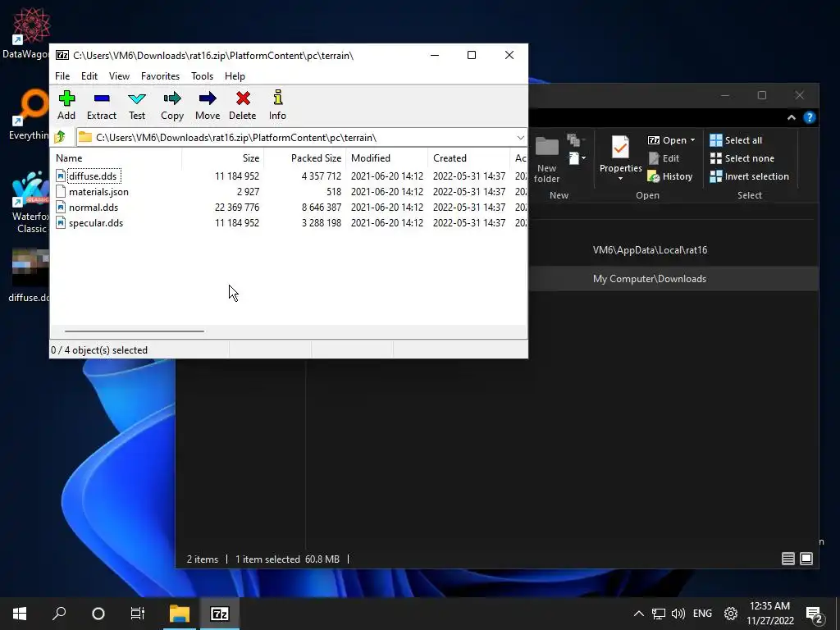Sort by Packed Size column

[x=305, y=158]
